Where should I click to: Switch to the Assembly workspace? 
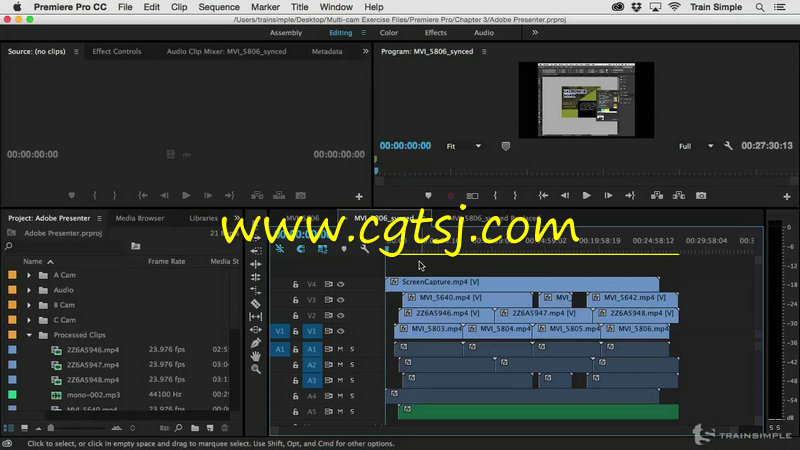click(x=286, y=33)
